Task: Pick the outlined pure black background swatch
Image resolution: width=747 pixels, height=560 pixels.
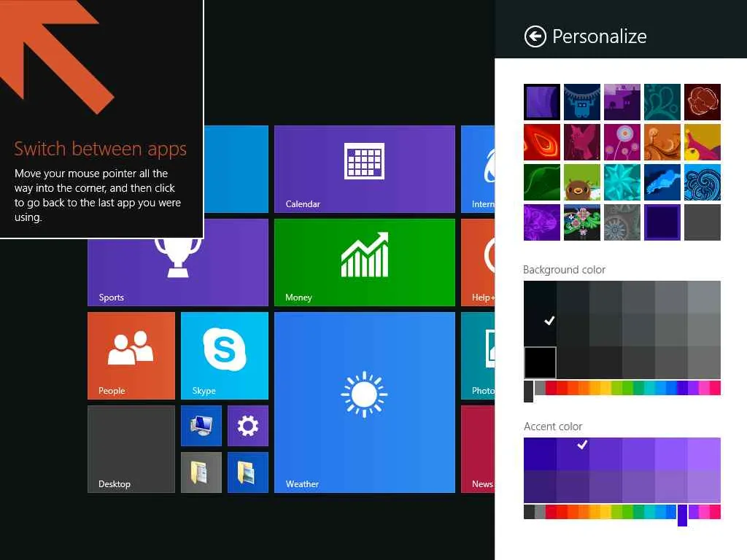Action: click(541, 362)
